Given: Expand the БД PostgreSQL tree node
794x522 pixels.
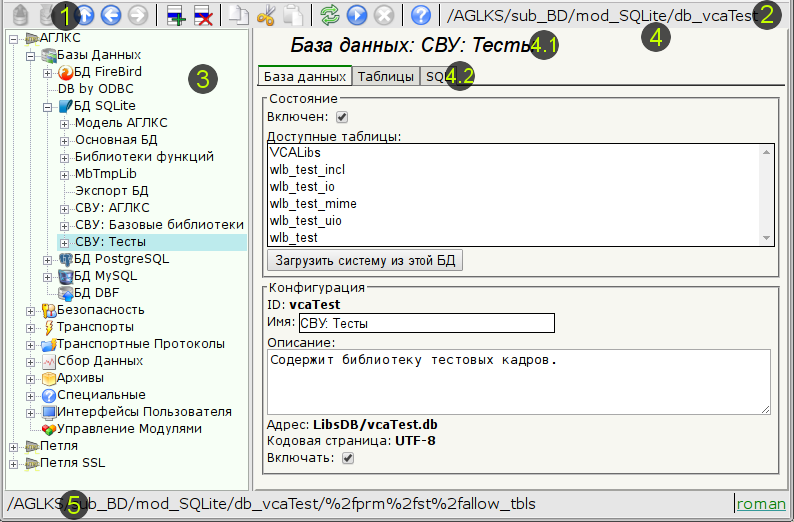Looking at the screenshot, I should (48, 260).
